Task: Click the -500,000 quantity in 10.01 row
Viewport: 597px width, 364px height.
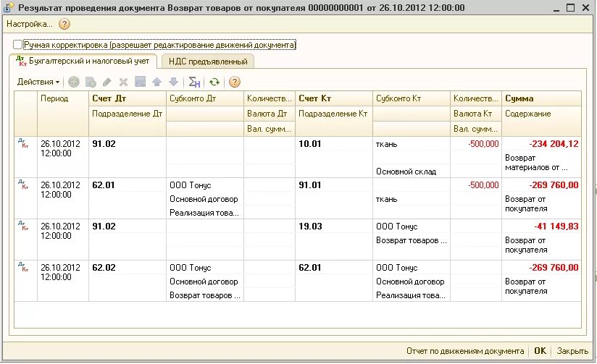Action: (476, 144)
